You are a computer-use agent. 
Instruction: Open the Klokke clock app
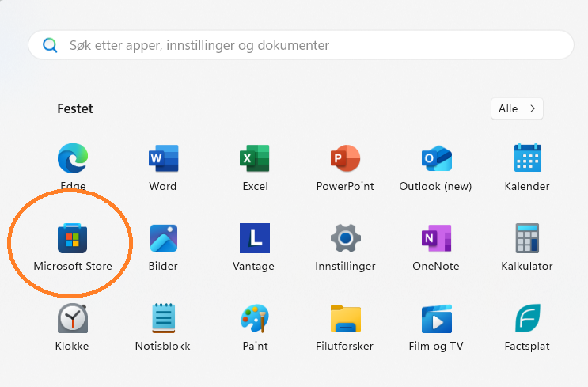(73, 318)
